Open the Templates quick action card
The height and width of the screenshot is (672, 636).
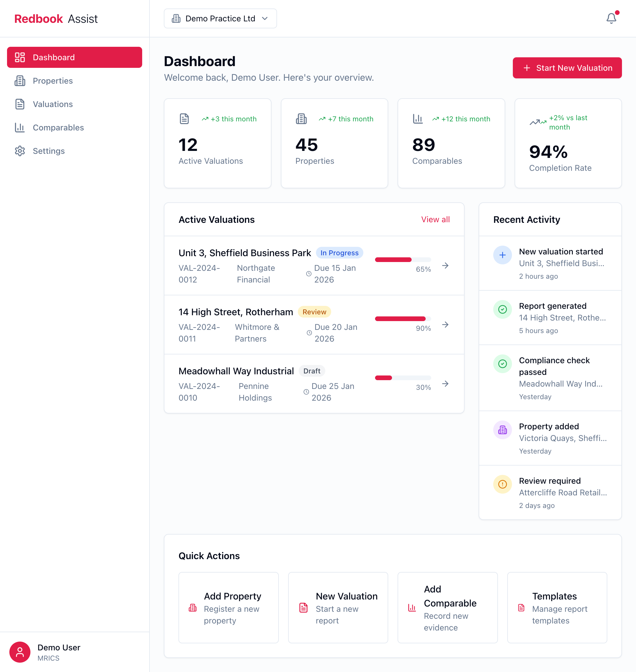pyautogui.click(x=557, y=608)
